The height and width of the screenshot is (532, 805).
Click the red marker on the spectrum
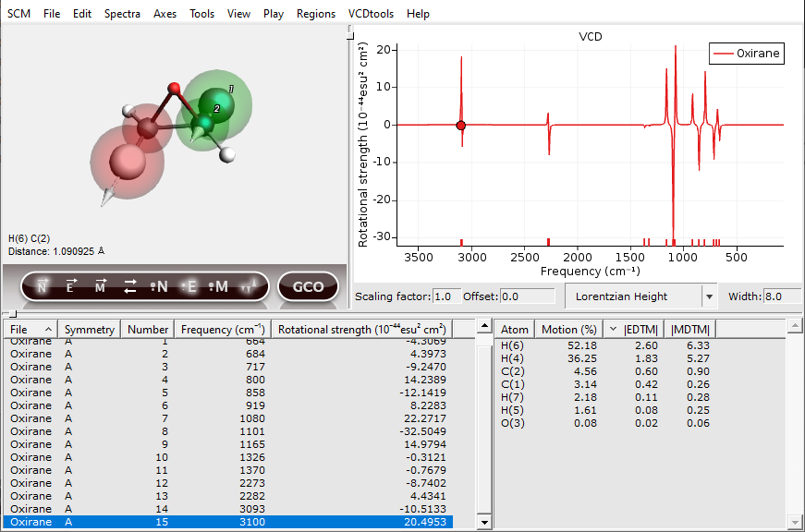click(461, 125)
